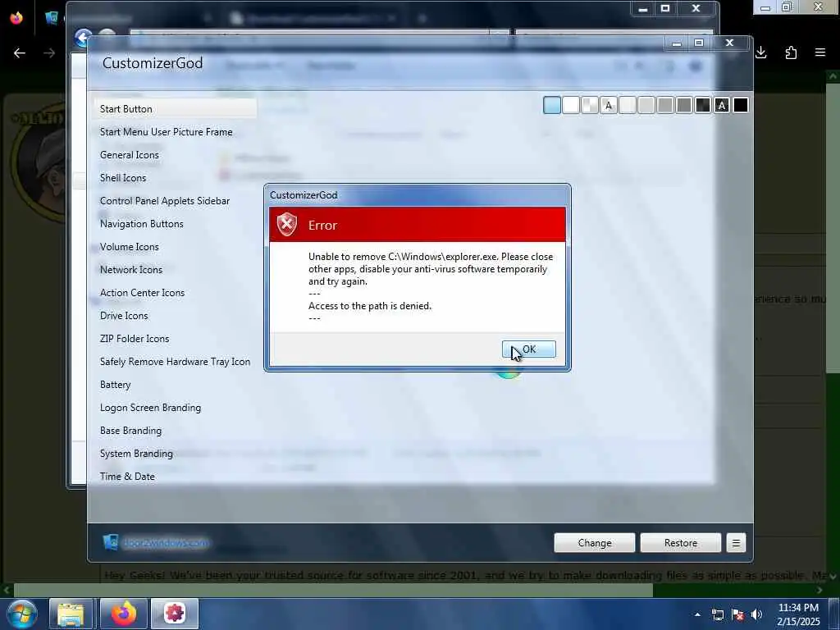This screenshot has width=840, height=630.
Task: Show hidden tray icons arrow
Action: pyautogui.click(x=697, y=614)
